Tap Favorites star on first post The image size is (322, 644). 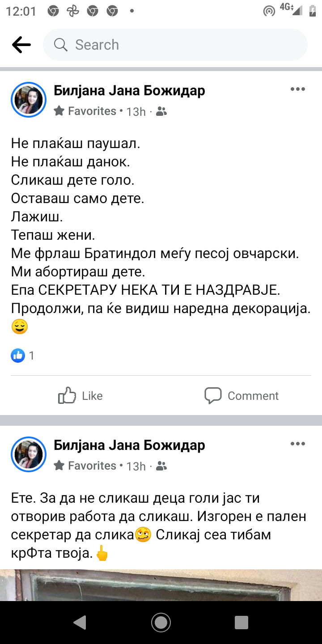coord(59,111)
